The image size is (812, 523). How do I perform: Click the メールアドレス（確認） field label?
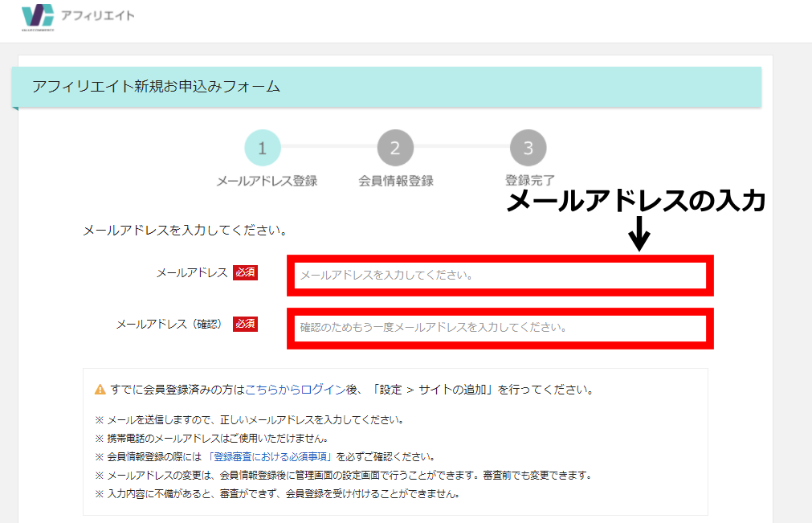169,324
